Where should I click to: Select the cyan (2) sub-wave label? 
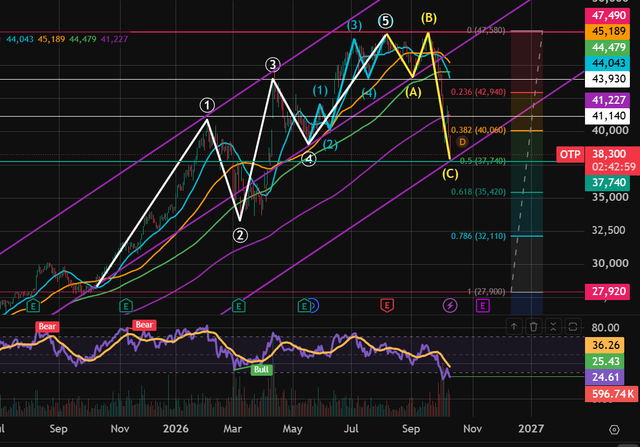(x=330, y=145)
